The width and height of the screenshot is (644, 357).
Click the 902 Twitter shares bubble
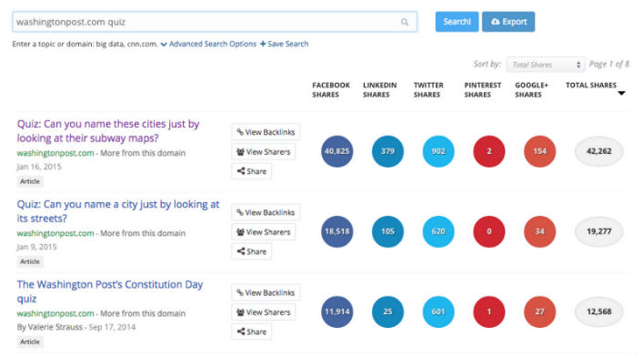coord(438,151)
